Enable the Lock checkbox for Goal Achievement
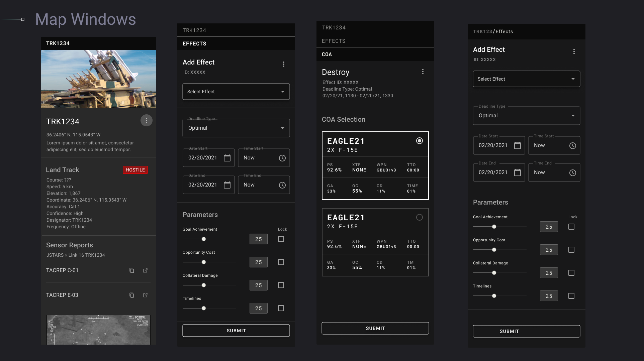This screenshot has width=644, height=361. (281, 239)
